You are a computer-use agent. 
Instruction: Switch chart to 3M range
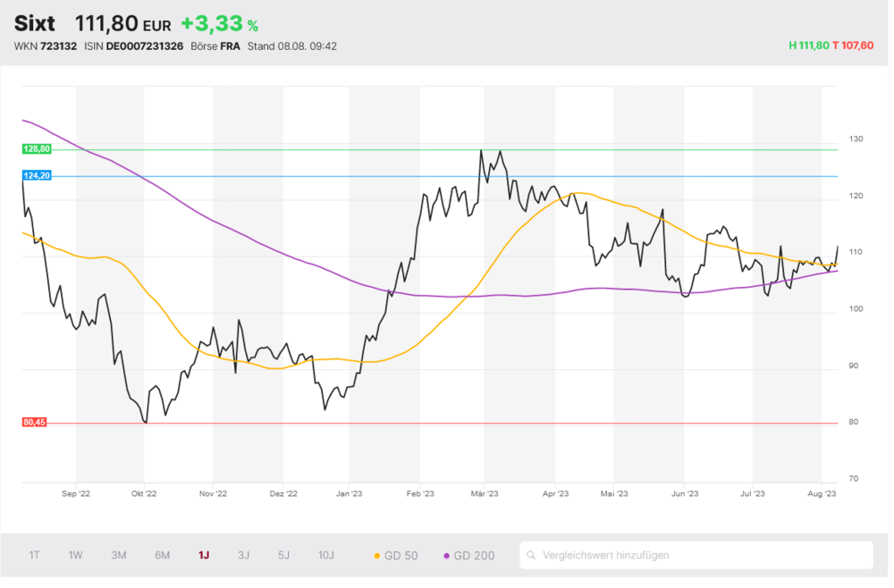[119, 555]
